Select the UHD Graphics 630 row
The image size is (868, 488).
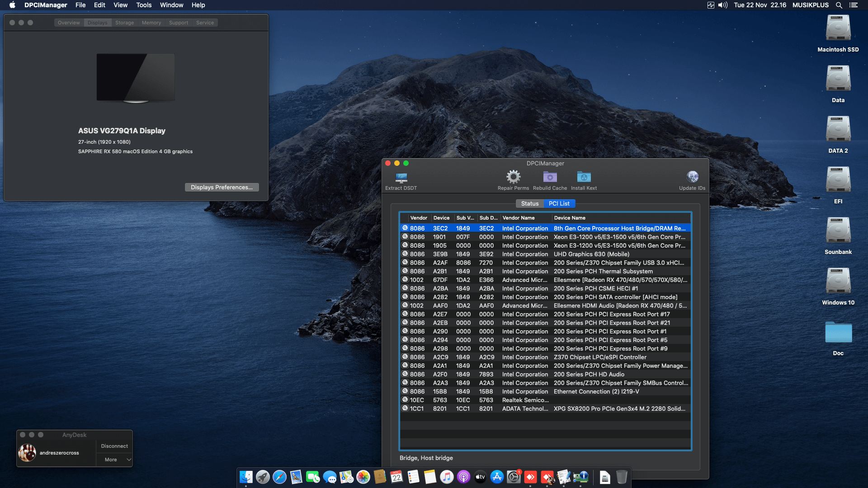click(x=591, y=254)
